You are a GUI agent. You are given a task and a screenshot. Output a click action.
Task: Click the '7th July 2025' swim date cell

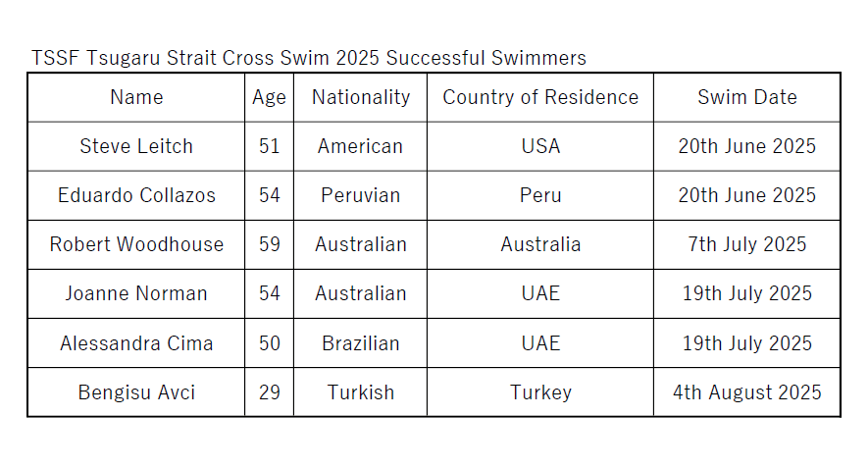[x=746, y=244]
